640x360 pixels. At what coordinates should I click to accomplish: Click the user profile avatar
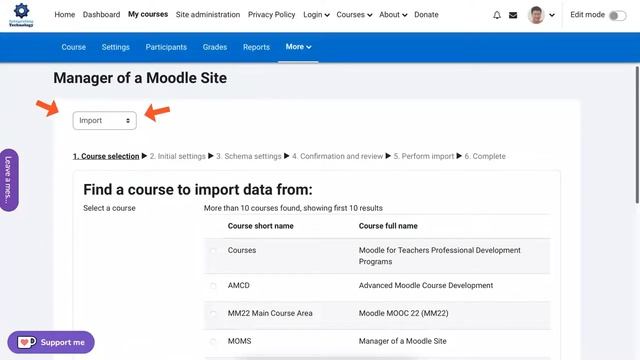click(536, 15)
